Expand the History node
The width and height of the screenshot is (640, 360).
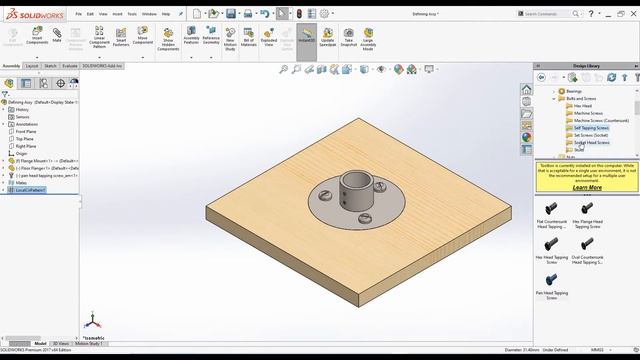(x=4, y=109)
